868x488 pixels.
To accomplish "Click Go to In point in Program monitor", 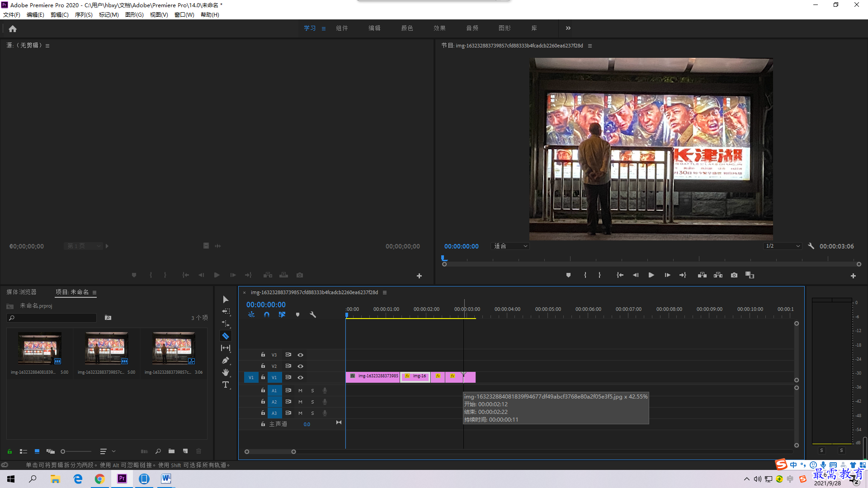I will (x=620, y=275).
